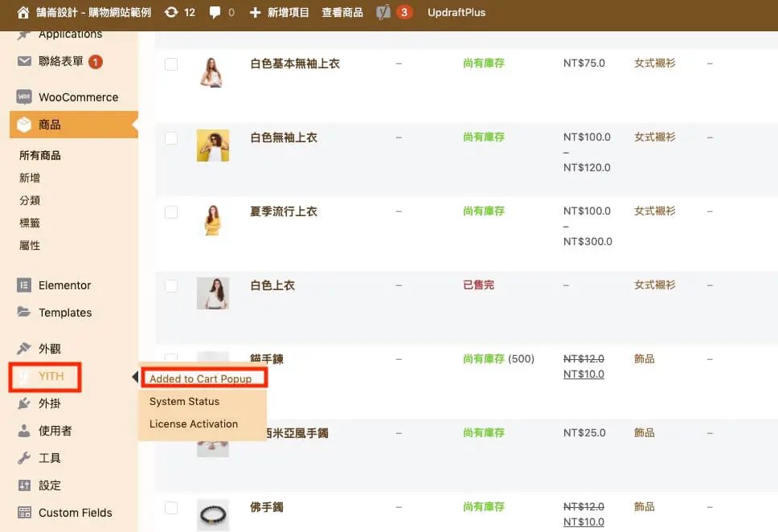This screenshot has height=532, width=778.
Task: Open System Status submenu item
Action: (x=184, y=402)
